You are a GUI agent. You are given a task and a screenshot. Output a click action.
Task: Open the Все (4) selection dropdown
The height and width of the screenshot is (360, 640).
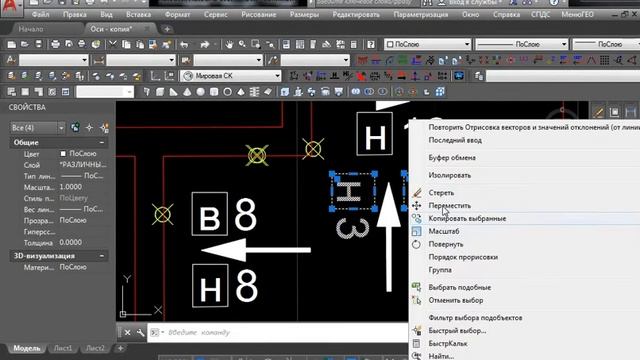37,128
